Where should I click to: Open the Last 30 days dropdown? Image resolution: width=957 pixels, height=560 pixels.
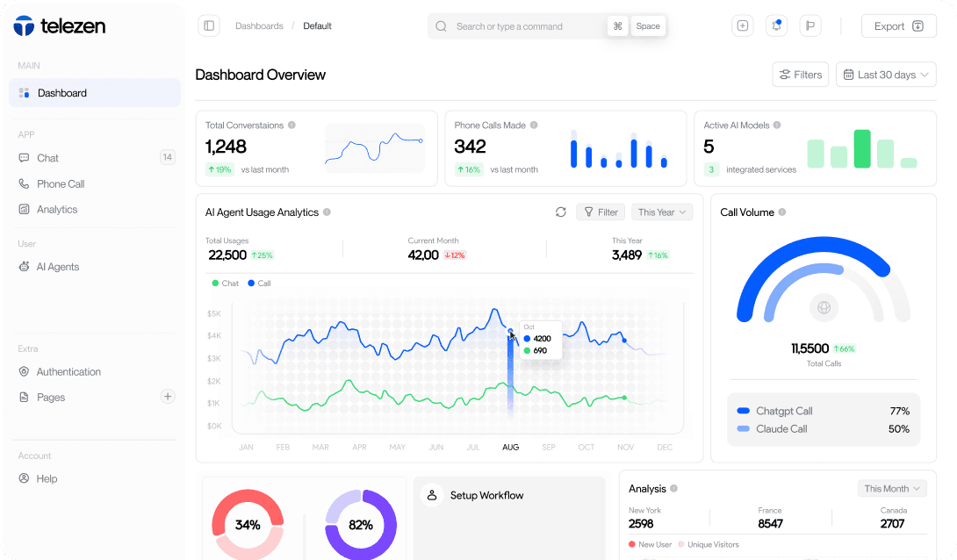click(886, 74)
